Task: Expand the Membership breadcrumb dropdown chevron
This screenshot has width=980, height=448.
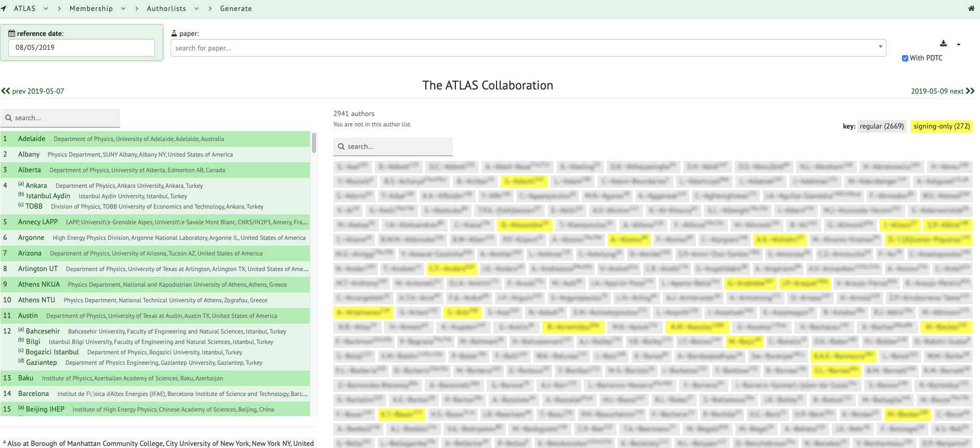Action: coord(123,8)
